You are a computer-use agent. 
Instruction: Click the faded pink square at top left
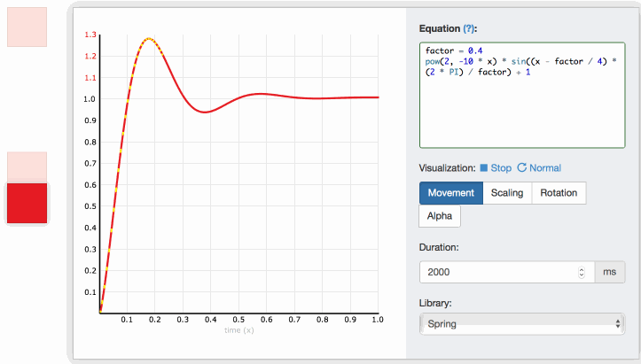tap(27, 27)
